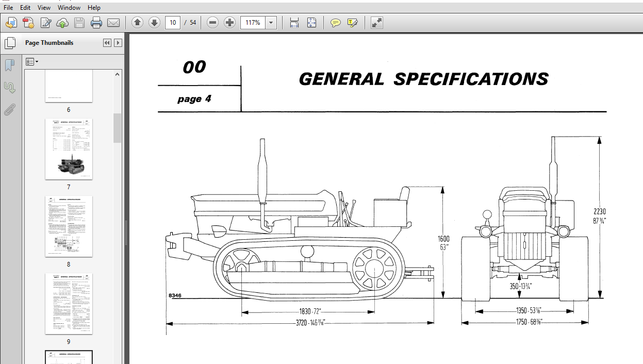This screenshot has height=364, width=643.
Task: Open the Window menu
Action: [x=69, y=8]
